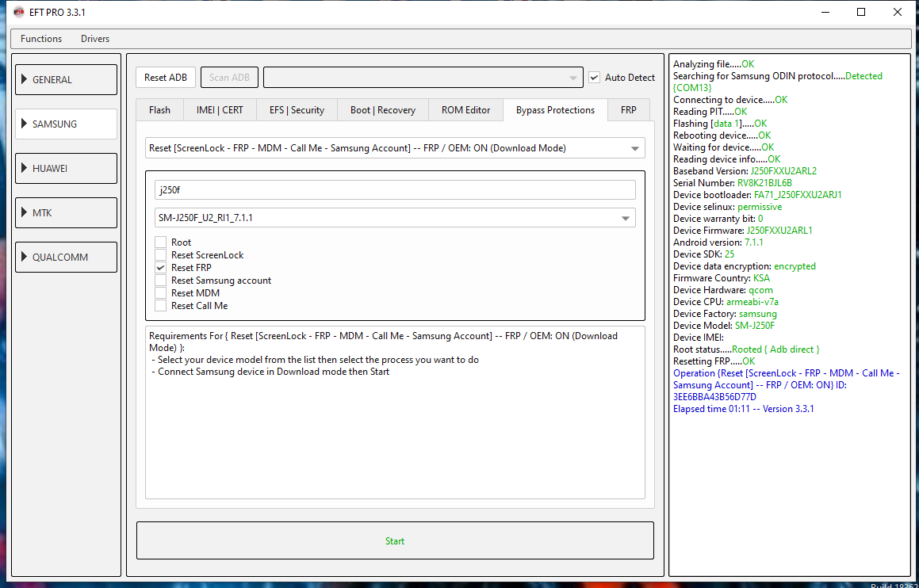Click the Android version 7.1.1 value
The width and height of the screenshot is (919, 588).
click(x=754, y=242)
